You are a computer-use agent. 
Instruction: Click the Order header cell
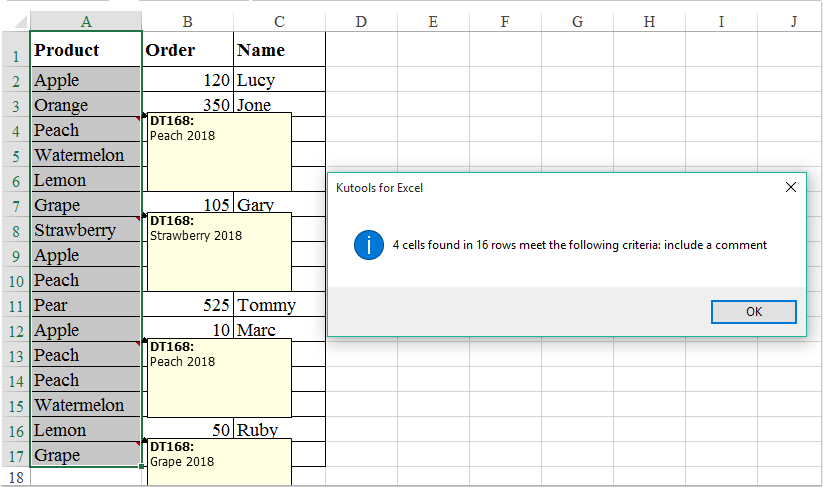pos(187,51)
